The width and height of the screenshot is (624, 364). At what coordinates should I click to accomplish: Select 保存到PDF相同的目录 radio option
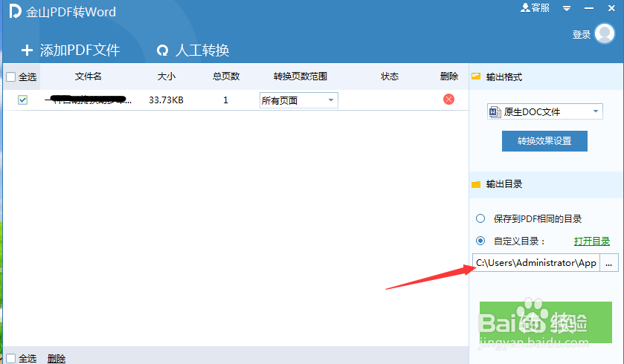pos(480,218)
